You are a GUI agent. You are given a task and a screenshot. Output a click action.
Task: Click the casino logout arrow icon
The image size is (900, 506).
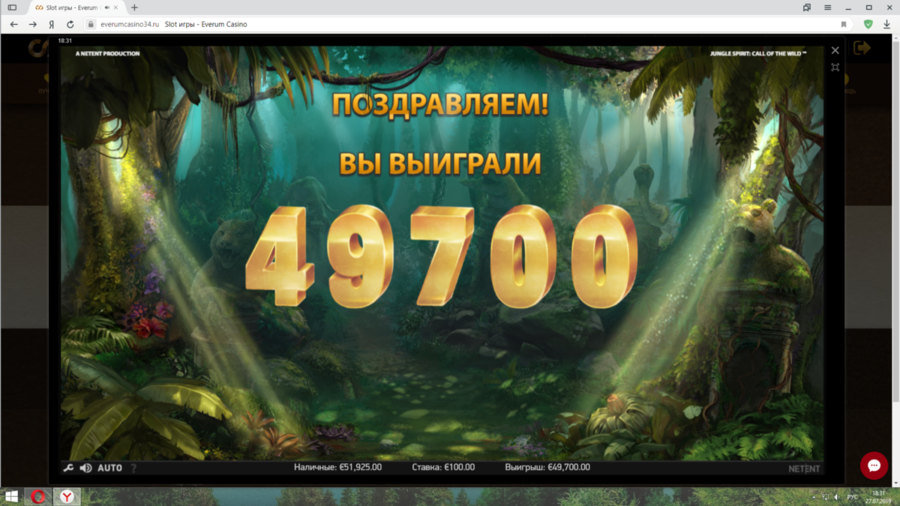[x=862, y=48]
